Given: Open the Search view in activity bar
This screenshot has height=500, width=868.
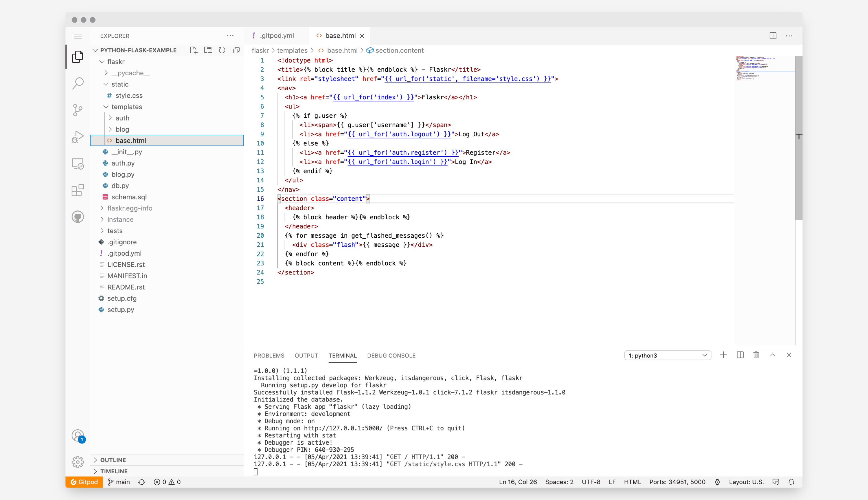Looking at the screenshot, I should (x=78, y=83).
